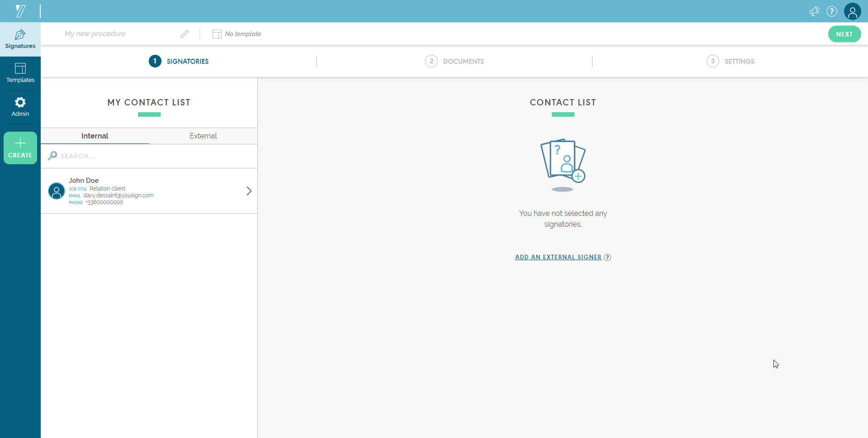Viewport: 868px width, 438px height.
Task: Open the help question mark icon
Action: coord(832,11)
